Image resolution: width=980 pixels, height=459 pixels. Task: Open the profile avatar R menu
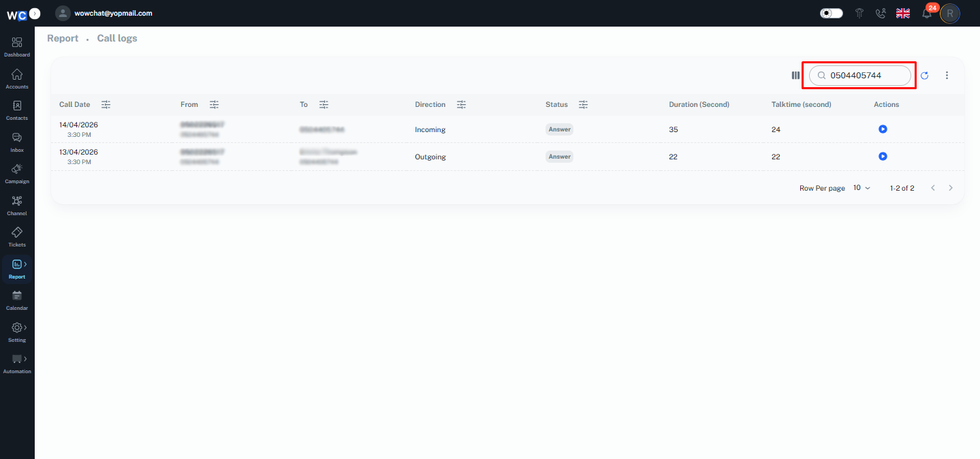[950, 13]
